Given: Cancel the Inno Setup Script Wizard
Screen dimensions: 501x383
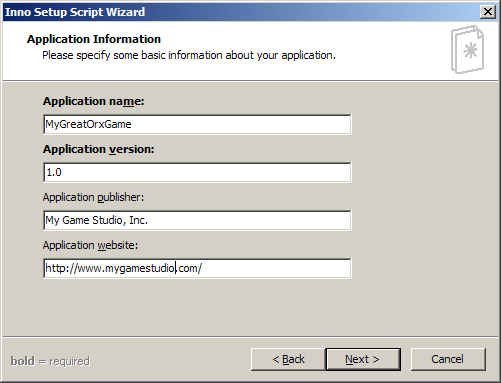Looking at the screenshot, I should 448,359.
